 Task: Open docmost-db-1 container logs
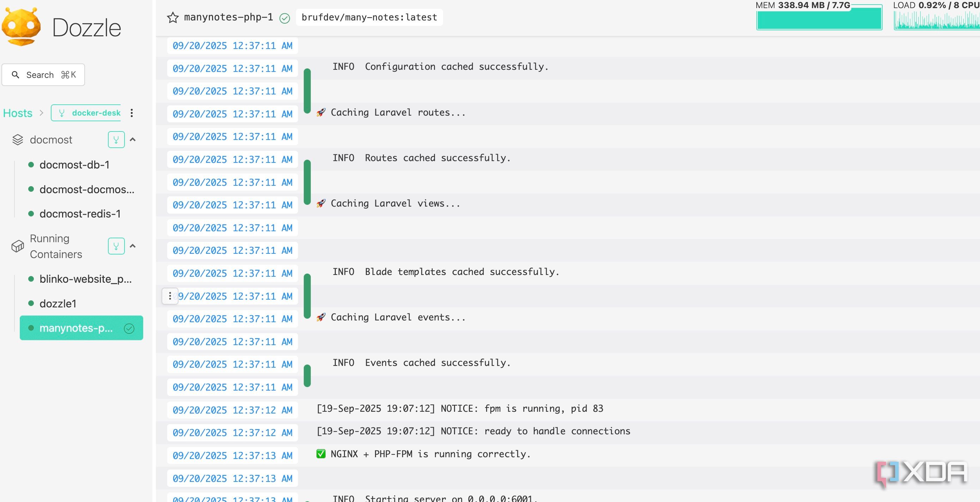click(74, 165)
